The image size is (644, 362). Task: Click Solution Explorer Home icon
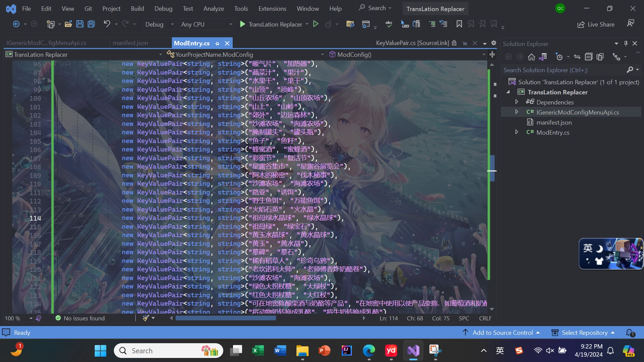[x=531, y=57]
